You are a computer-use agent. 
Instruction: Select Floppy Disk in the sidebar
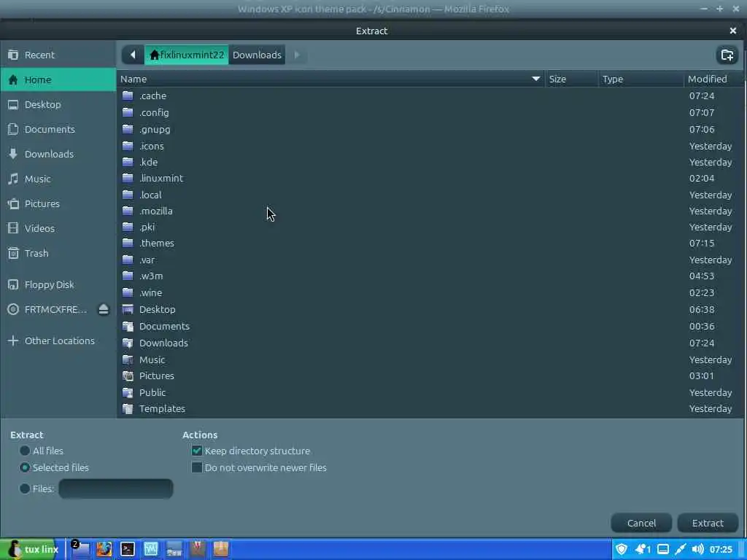click(58, 284)
